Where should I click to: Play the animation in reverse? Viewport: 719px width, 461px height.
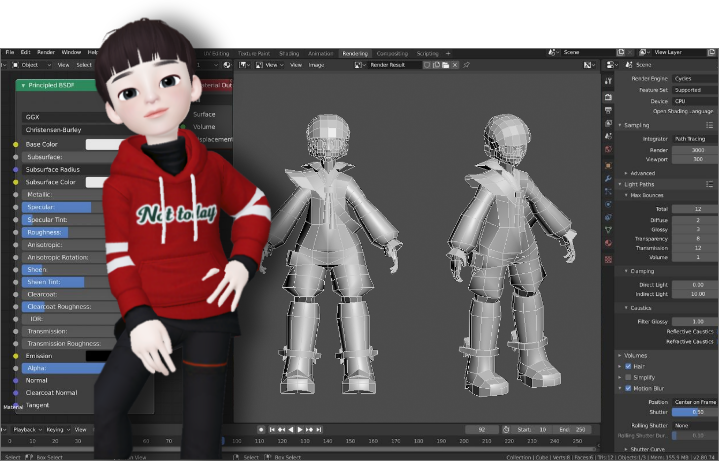[291, 430]
